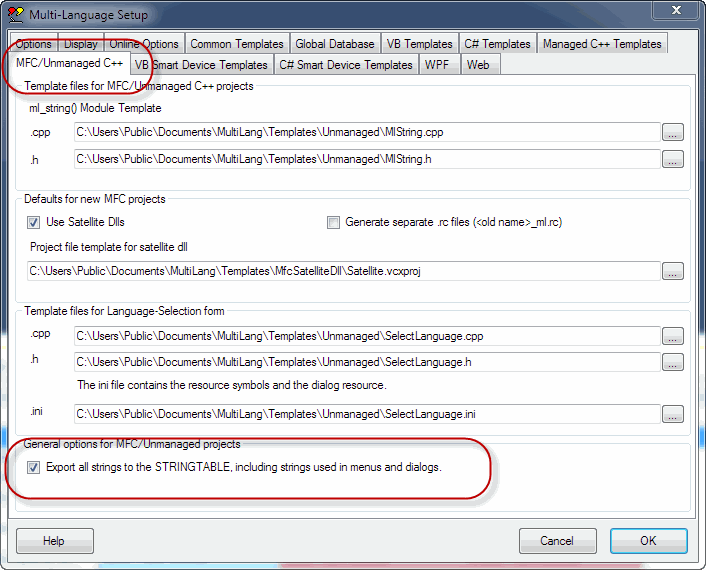Toggle the Use Satellite Dlls checkbox
Viewport: 706px width, 570px height.
pyautogui.click(x=34, y=222)
